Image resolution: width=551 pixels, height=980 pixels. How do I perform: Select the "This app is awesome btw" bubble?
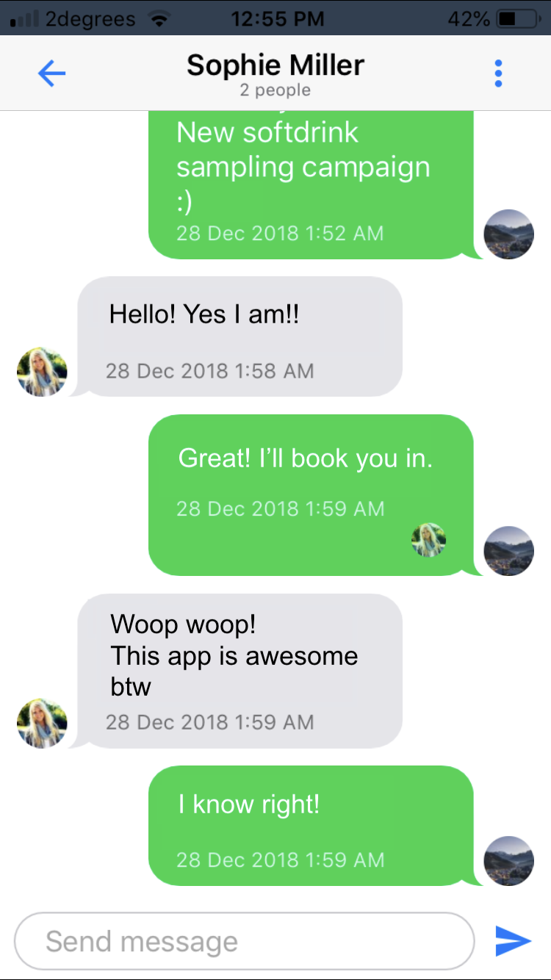pos(240,671)
